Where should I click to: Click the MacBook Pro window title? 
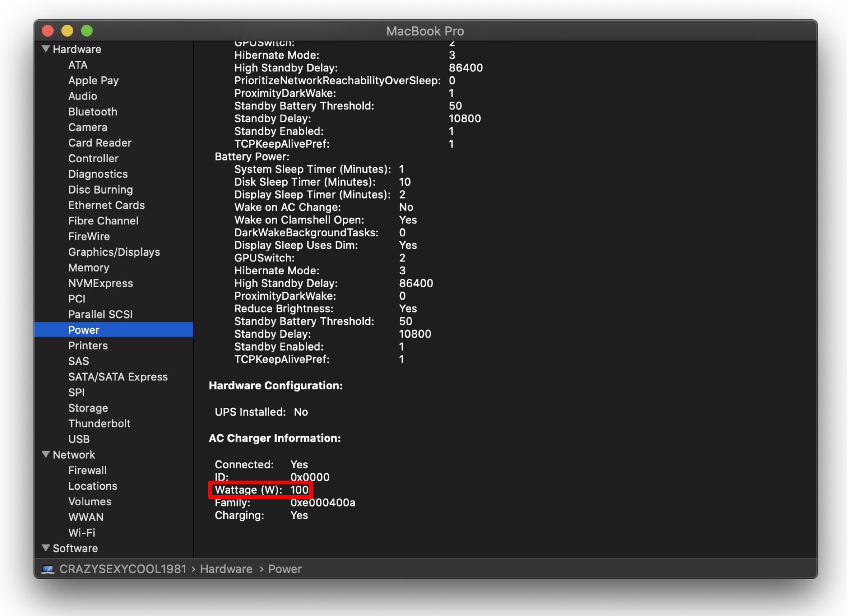point(425,31)
